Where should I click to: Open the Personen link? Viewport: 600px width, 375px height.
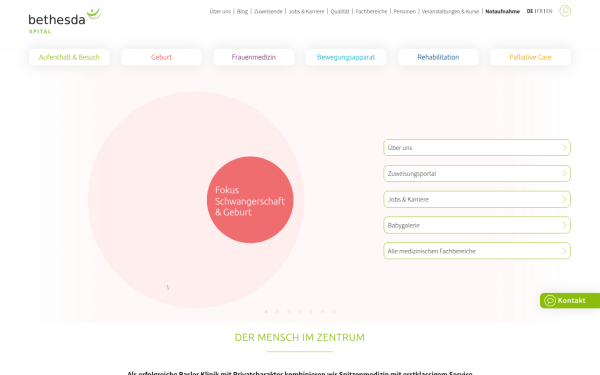[x=404, y=11]
